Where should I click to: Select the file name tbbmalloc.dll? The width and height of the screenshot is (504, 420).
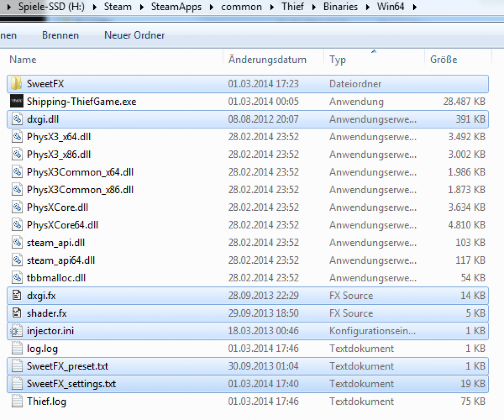[x=56, y=278]
